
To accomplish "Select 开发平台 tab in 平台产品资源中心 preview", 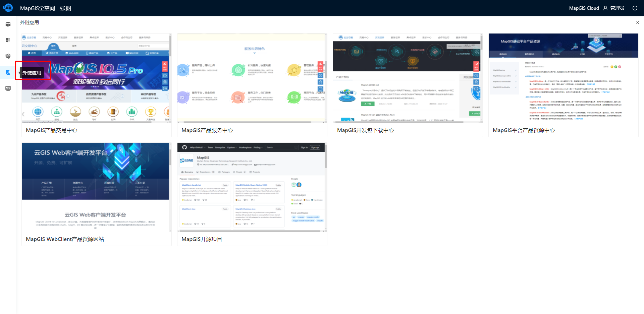I will coord(608,54).
